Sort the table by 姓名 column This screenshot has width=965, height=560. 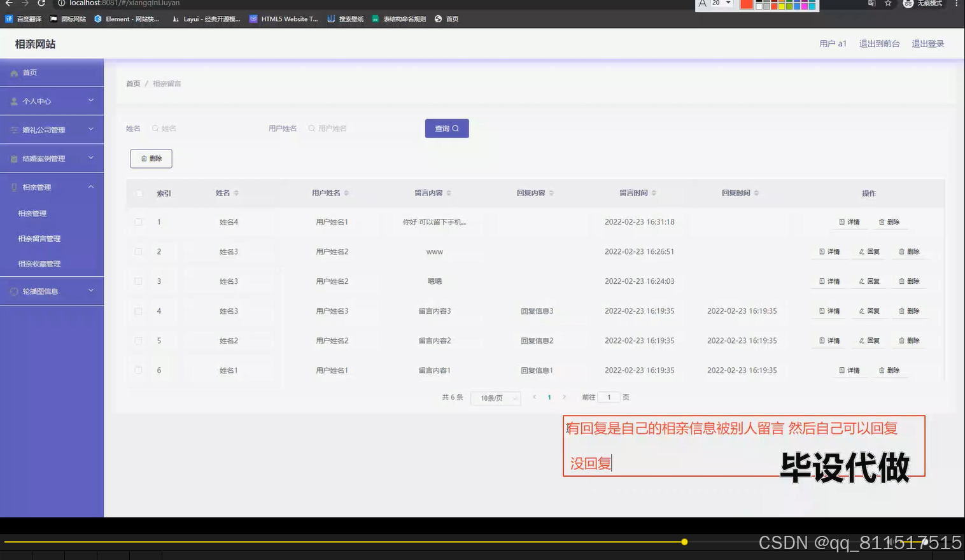(236, 193)
